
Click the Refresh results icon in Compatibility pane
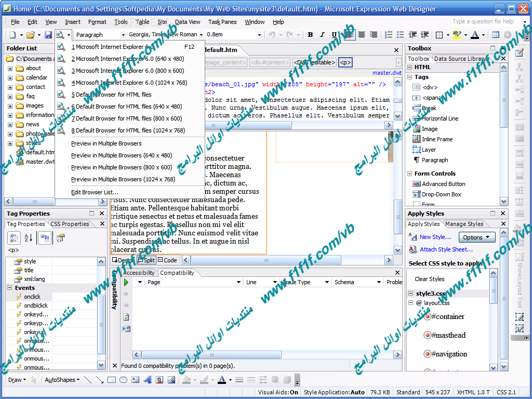(x=126, y=317)
